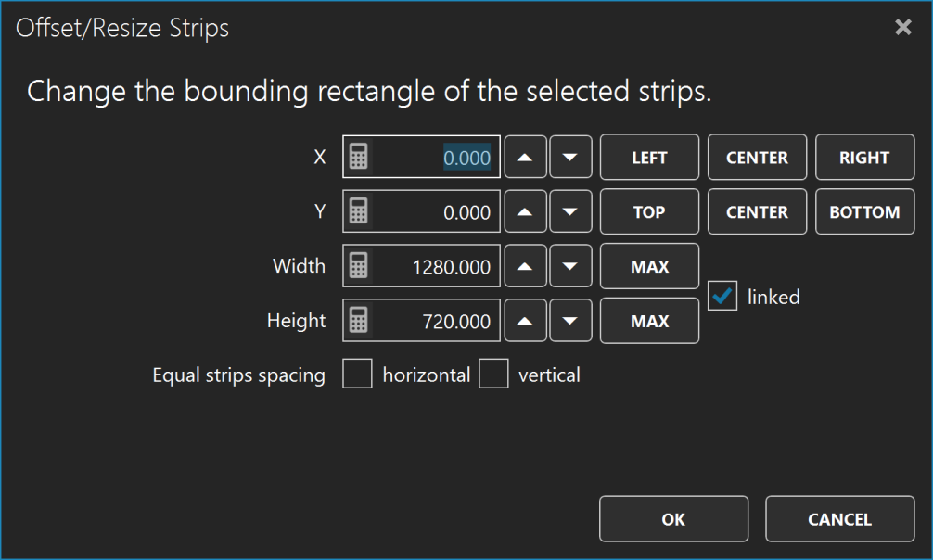Align strips to the BOTTOM
Screen dimensions: 933x560
(x=864, y=211)
